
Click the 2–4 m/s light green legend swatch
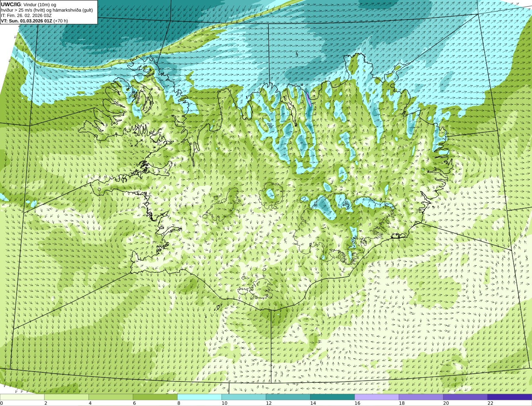pyautogui.click(x=67, y=397)
